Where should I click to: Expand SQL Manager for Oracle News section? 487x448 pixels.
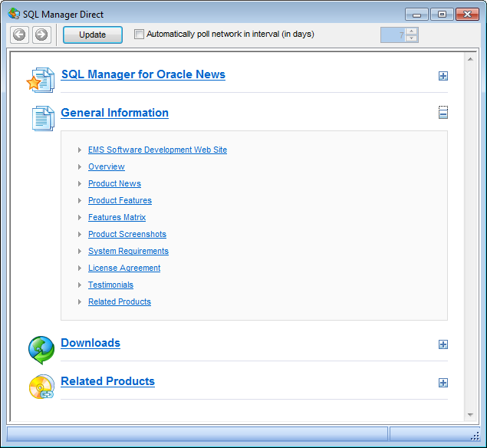coord(443,76)
